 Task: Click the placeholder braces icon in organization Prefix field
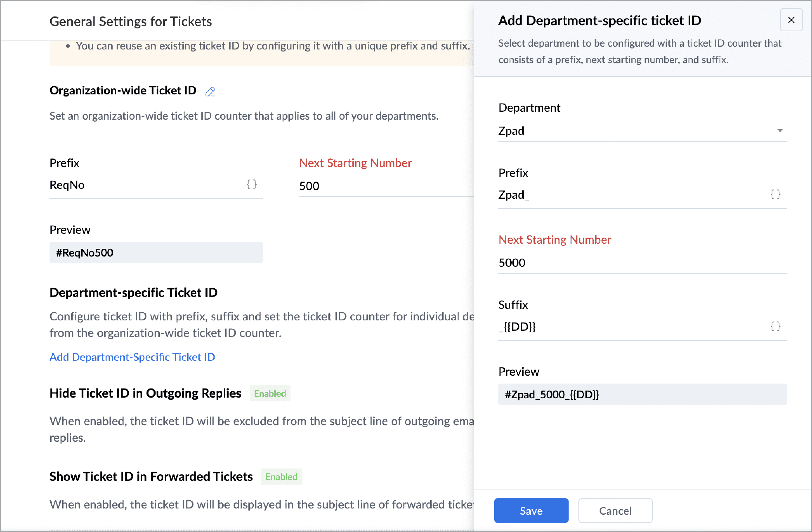pos(251,185)
